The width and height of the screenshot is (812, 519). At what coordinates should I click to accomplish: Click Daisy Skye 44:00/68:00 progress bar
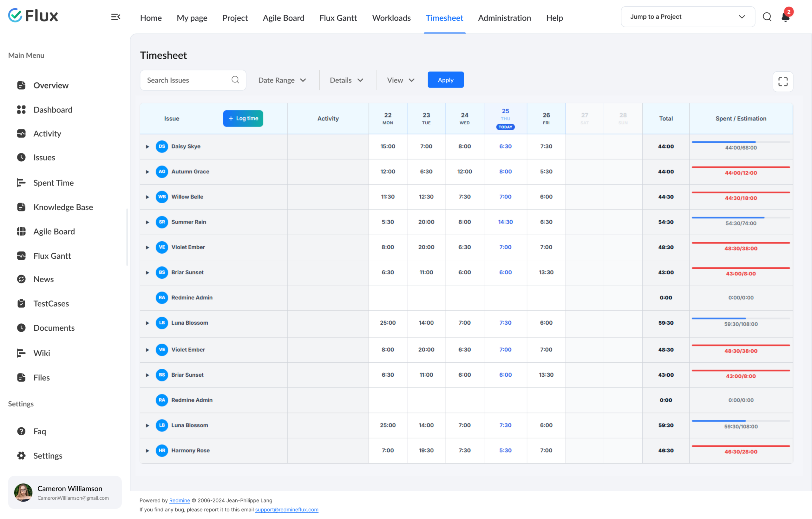(741, 142)
